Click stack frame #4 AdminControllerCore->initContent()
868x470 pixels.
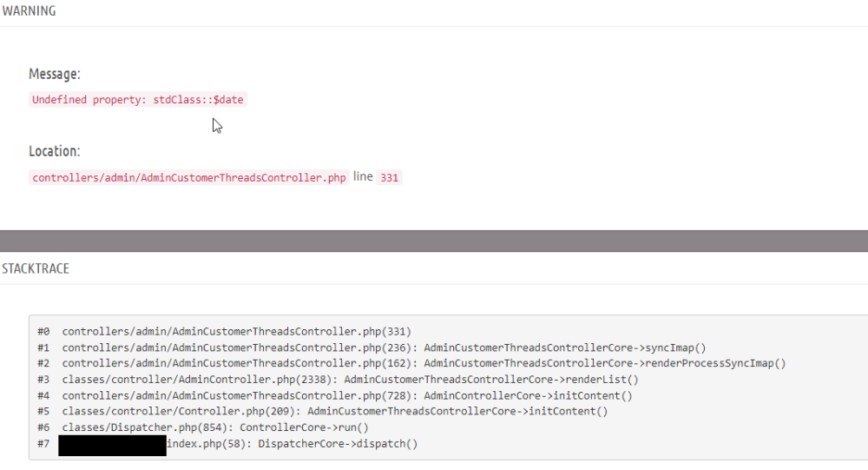(x=347, y=395)
